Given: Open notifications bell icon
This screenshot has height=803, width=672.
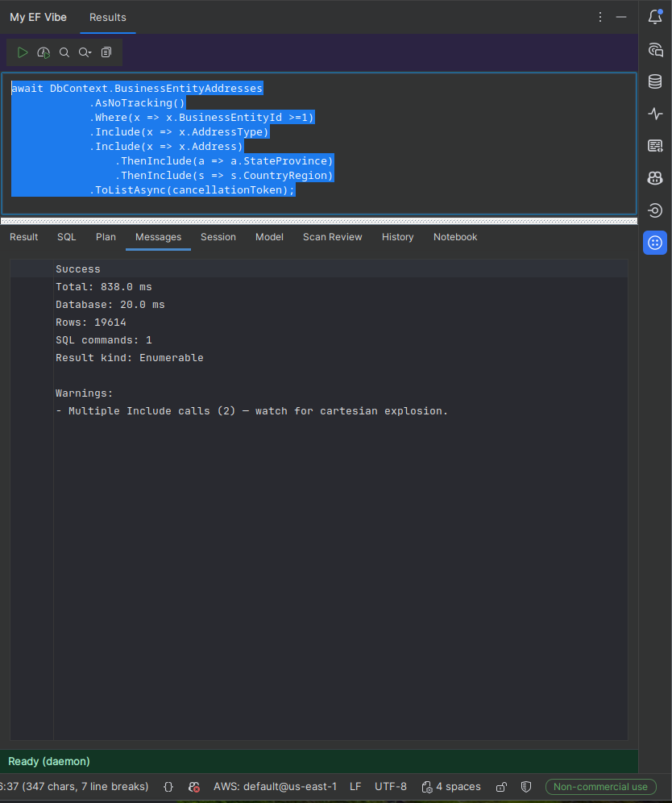Looking at the screenshot, I should (x=655, y=17).
